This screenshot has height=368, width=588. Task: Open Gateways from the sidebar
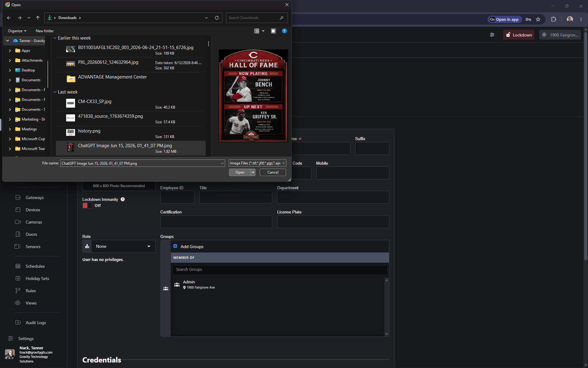click(35, 197)
